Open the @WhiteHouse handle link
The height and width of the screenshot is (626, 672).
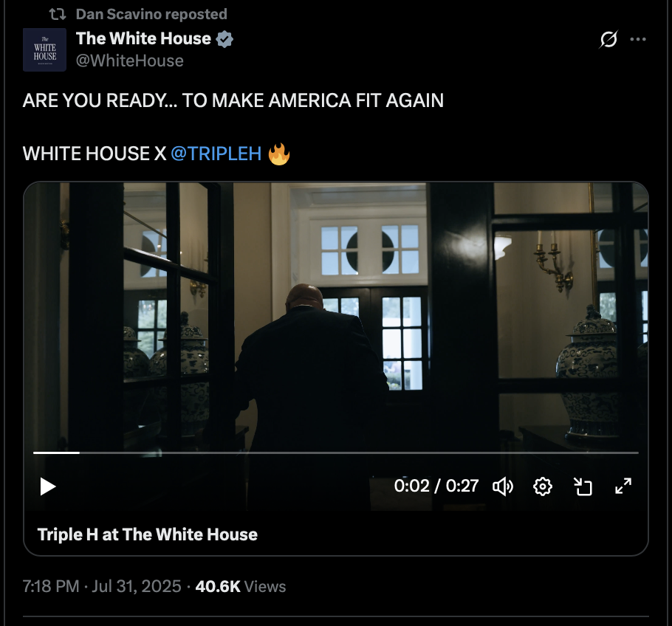coord(130,61)
